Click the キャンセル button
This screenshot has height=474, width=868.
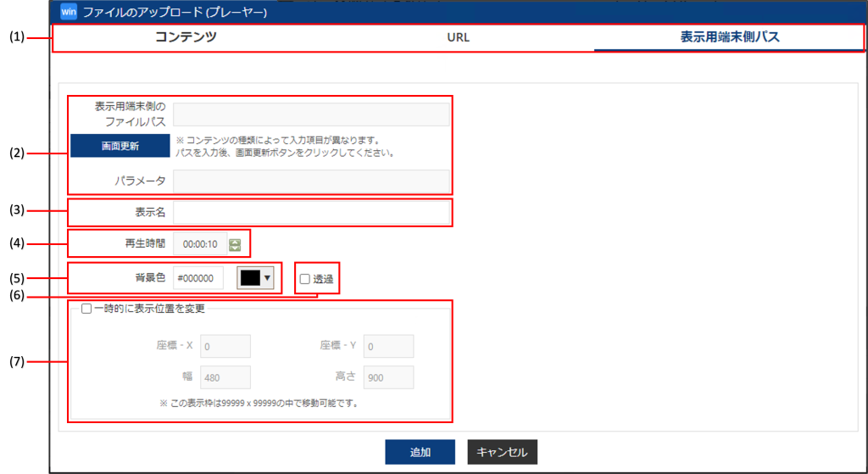[x=502, y=453]
